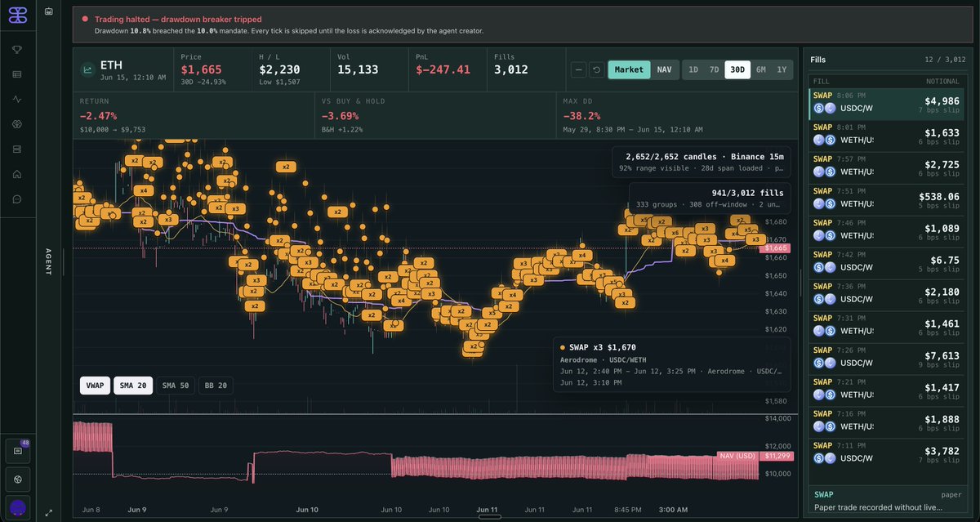Reset the chart view with the undo icon

pos(596,70)
